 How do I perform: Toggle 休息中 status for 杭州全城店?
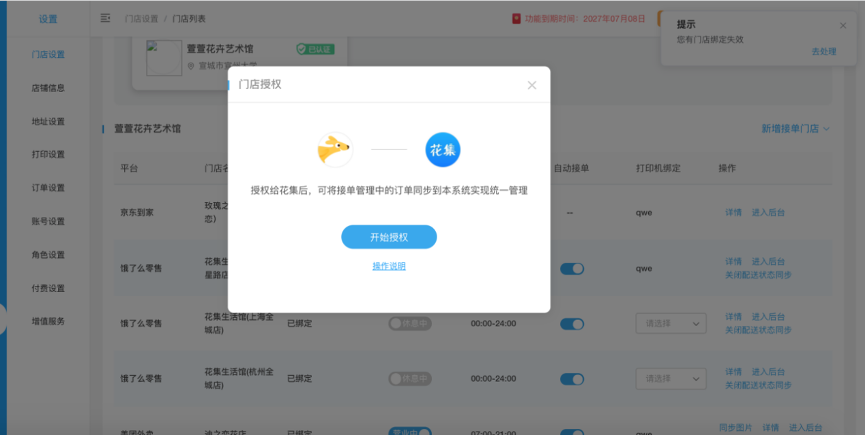pyautogui.click(x=410, y=379)
